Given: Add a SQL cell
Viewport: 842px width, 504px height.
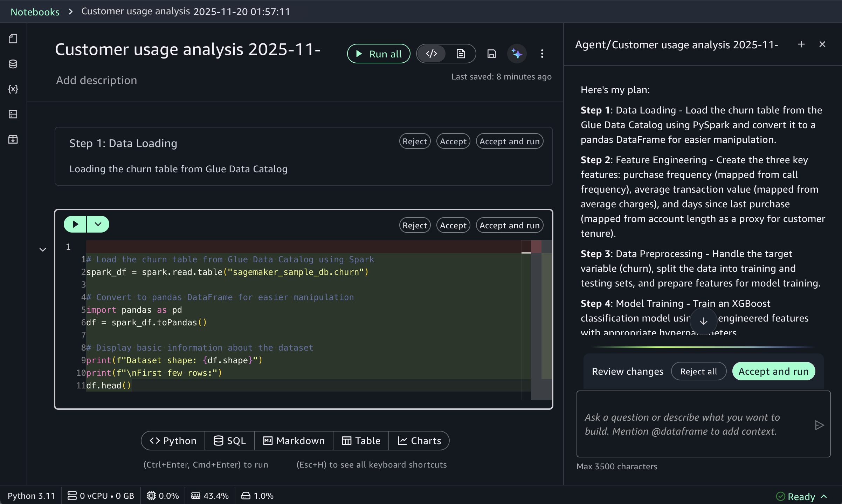Looking at the screenshot, I should click(230, 441).
